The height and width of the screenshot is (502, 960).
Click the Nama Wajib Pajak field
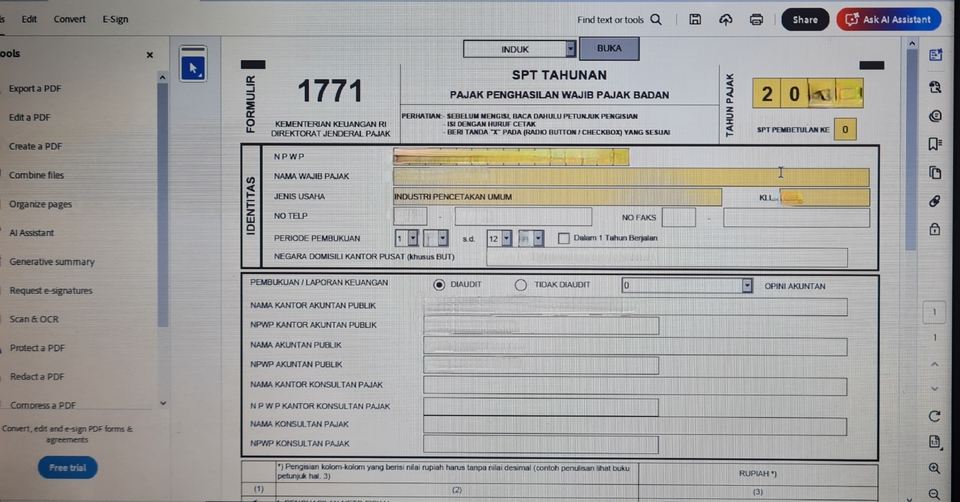point(631,177)
